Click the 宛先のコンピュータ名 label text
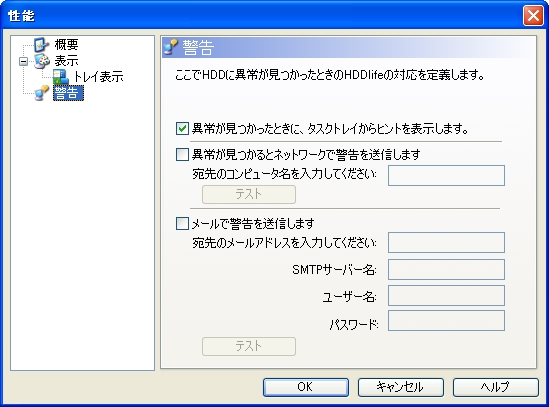Image resolution: width=549 pixels, height=407 pixels. [284, 174]
